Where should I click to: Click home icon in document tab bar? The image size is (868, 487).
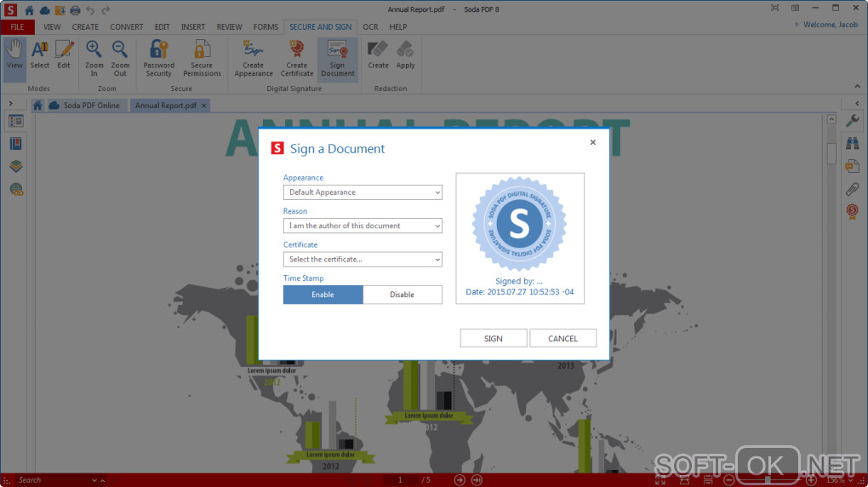coord(37,106)
